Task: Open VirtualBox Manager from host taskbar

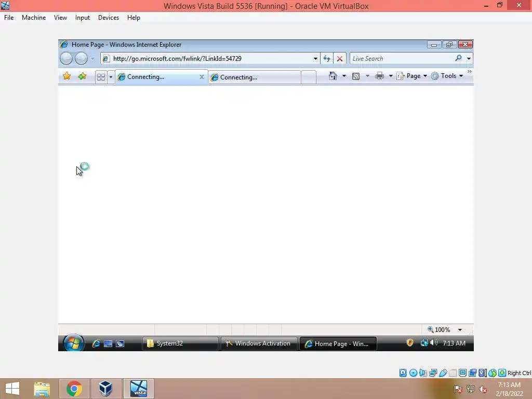Action: coord(105,389)
